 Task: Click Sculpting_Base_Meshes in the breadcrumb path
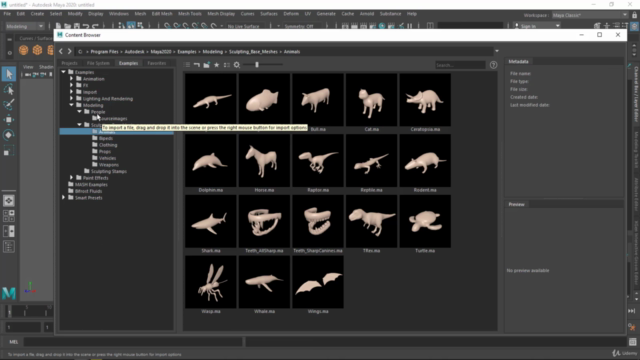[x=253, y=51]
